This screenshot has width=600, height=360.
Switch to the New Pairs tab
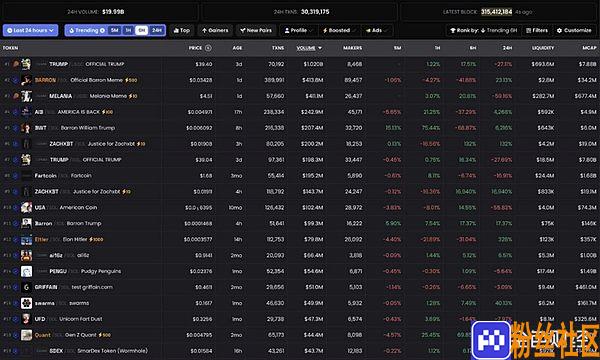(x=256, y=30)
